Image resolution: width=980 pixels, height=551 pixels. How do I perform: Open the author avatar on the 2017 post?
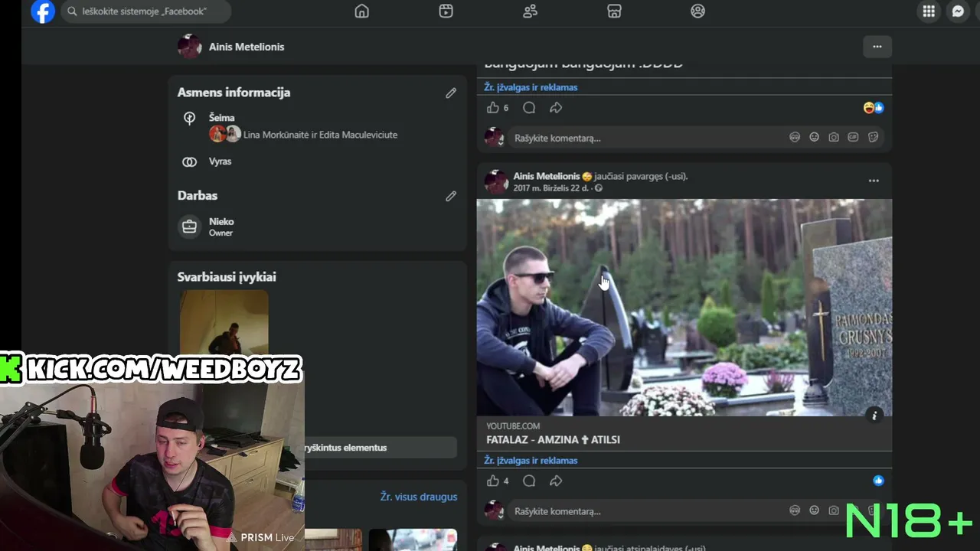pyautogui.click(x=496, y=182)
